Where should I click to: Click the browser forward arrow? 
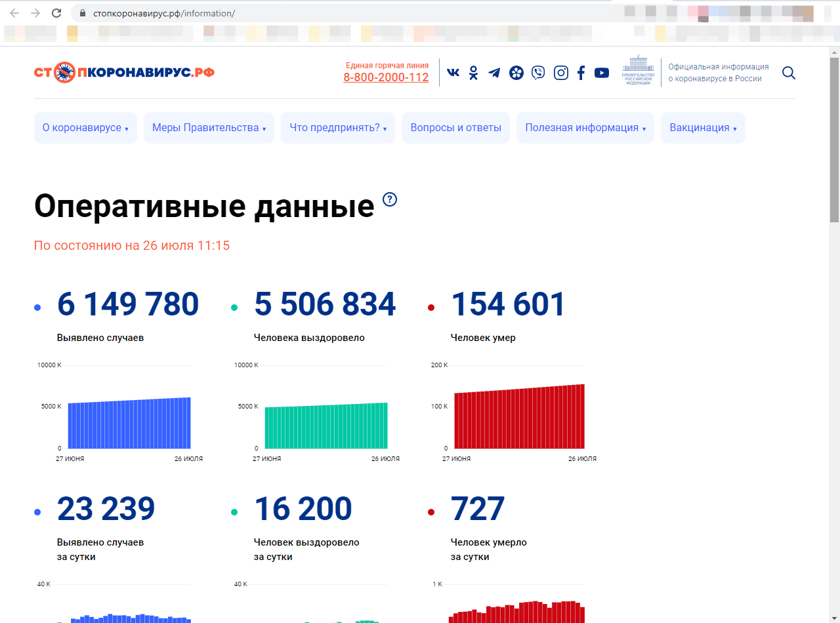(35, 13)
